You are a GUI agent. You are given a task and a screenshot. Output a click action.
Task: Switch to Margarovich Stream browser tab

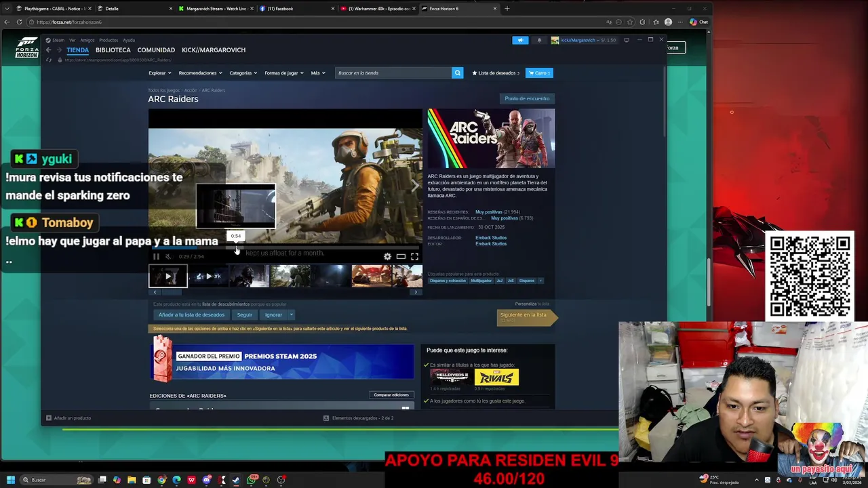coord(216,9)
